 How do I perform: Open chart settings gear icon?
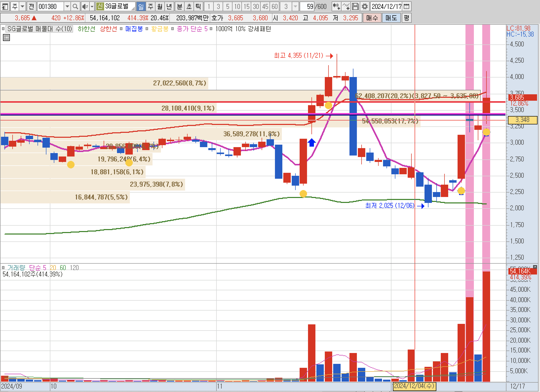pos(365,6)
